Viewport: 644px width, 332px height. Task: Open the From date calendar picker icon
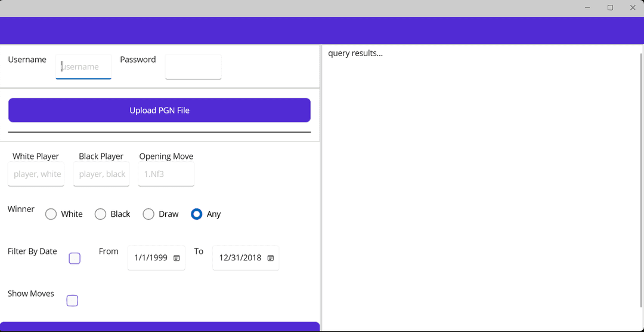[x=177, y=258]
